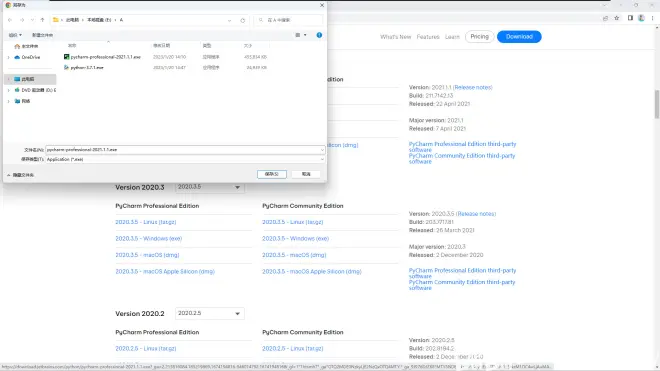
Task: Click the search magnifier icon in dialog
Action: coord(261,20)
